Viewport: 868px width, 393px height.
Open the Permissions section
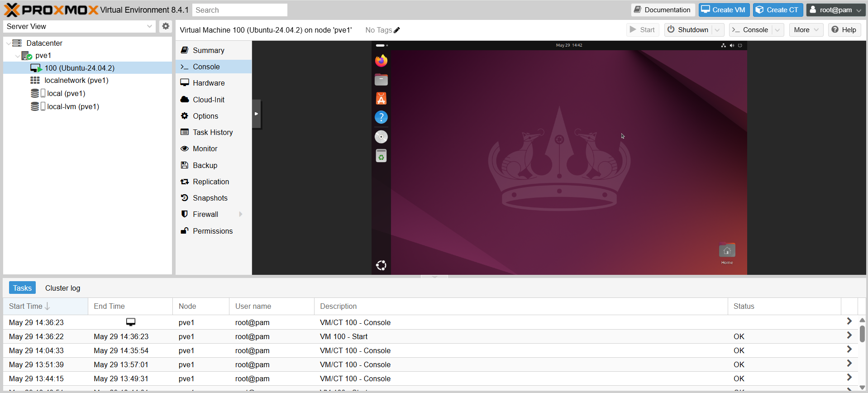(x=214, y=231)
